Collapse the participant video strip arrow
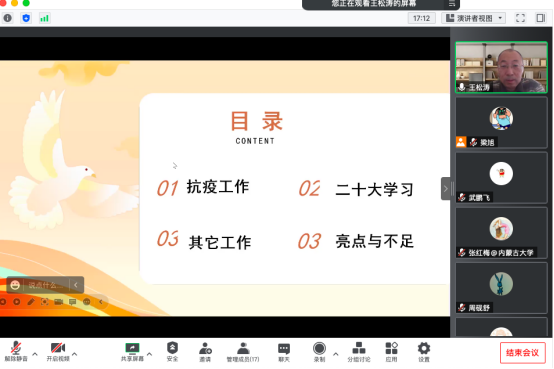554x369 pixels. point(446,189)
